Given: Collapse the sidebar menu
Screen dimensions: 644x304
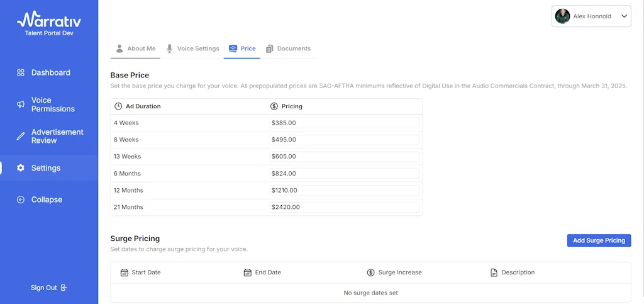Looking at the screenshot, I should point(49,200).
